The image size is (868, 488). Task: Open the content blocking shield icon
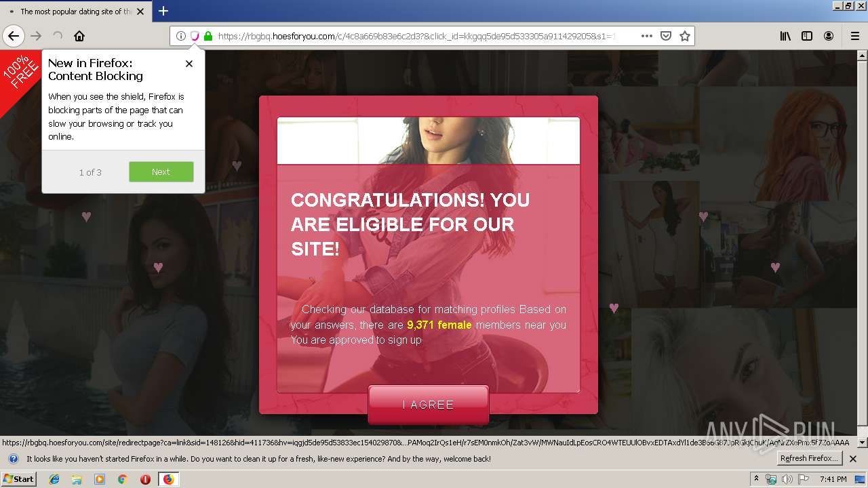point(195,36)
